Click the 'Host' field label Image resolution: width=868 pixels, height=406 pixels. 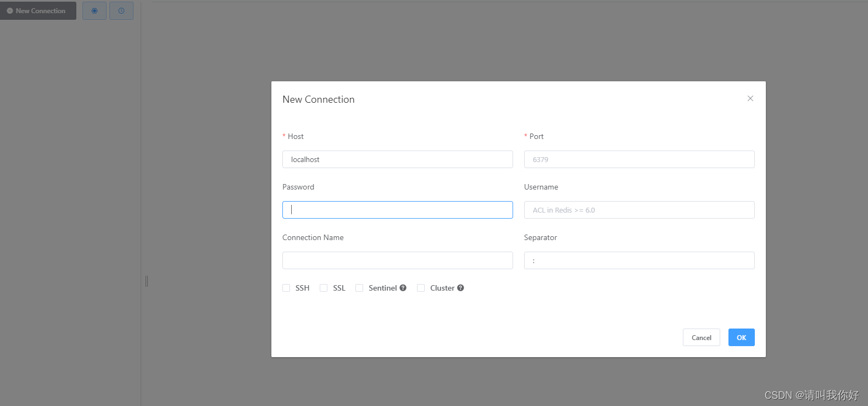296,136
